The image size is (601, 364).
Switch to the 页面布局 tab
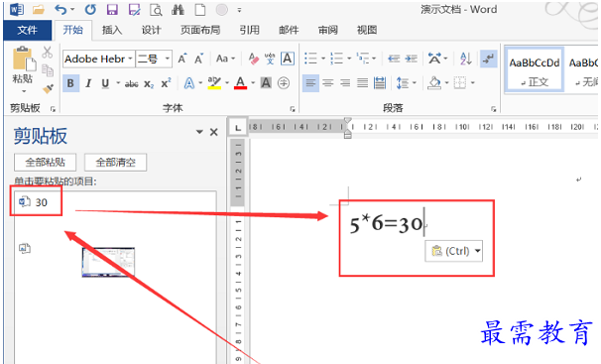pos(200,30)
